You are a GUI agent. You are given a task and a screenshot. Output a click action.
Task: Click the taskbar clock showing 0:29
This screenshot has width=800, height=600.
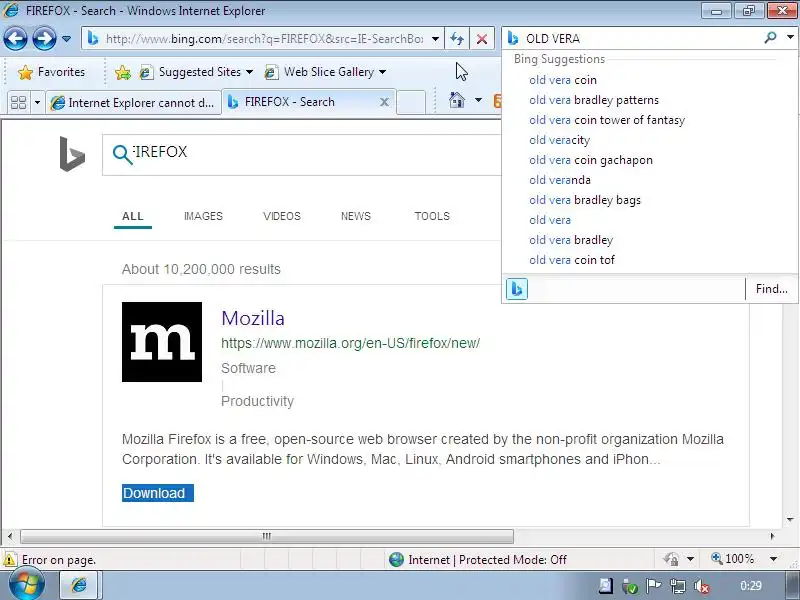[751, 586]
